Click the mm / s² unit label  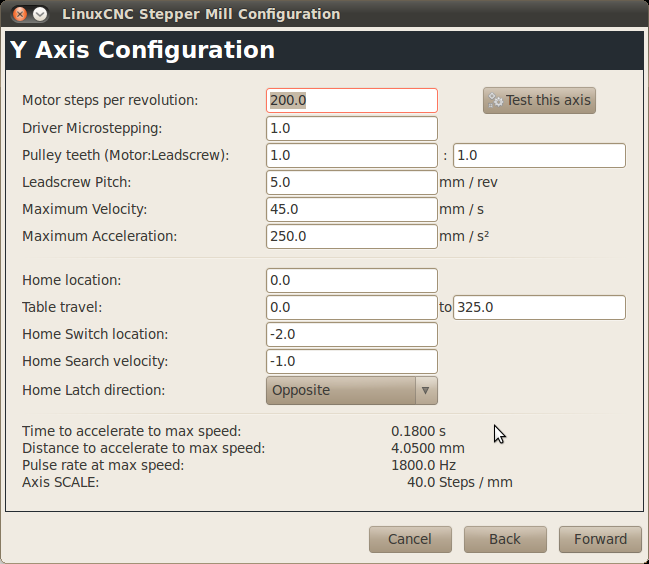point(464,236)
